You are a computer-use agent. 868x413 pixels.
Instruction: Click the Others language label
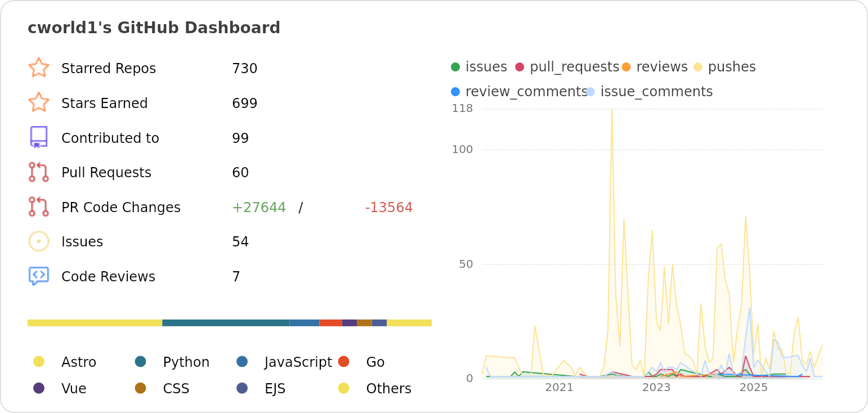point(389,389)
